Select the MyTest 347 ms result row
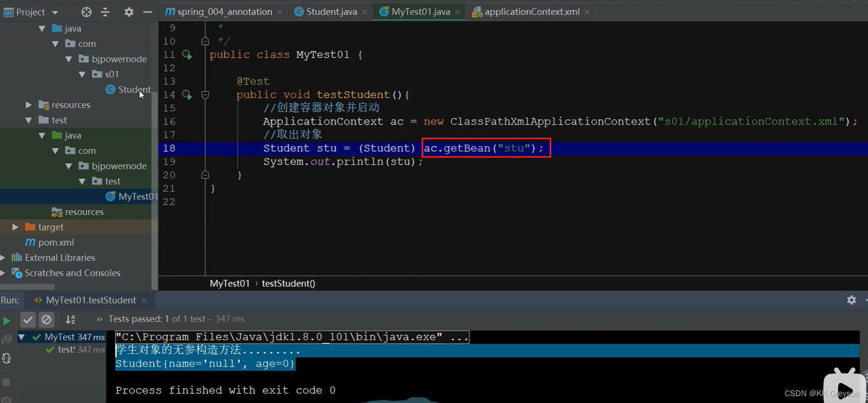 coord(62,337)
